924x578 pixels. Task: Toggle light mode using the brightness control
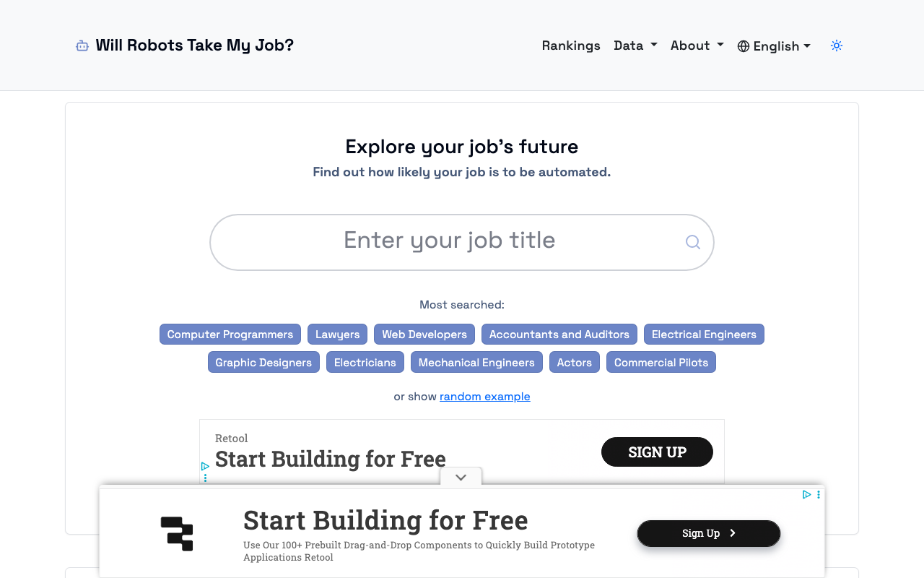point(836,45)
